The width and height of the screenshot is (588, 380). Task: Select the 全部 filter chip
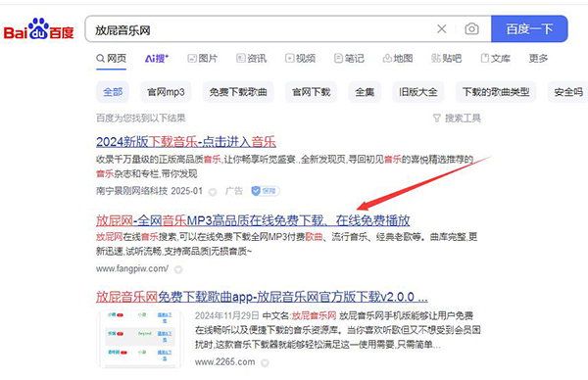(x=113, y=92)
